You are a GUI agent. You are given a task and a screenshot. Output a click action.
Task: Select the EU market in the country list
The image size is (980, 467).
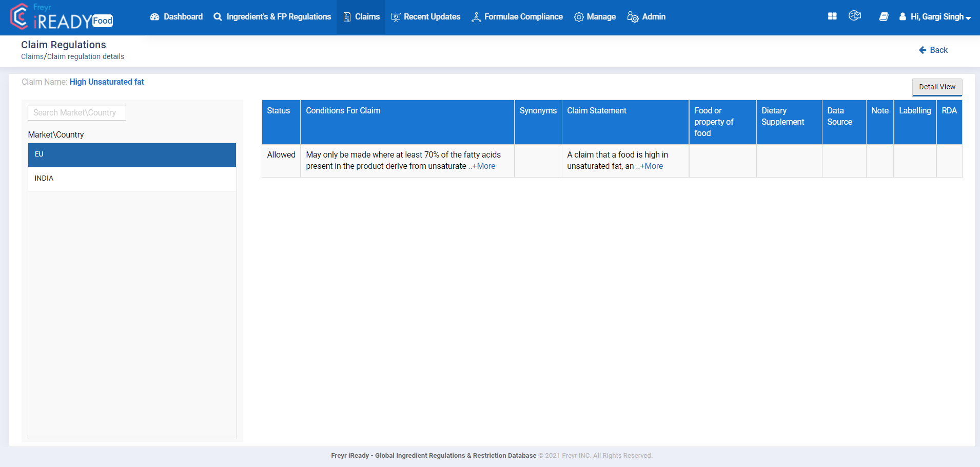click(132, 154)
